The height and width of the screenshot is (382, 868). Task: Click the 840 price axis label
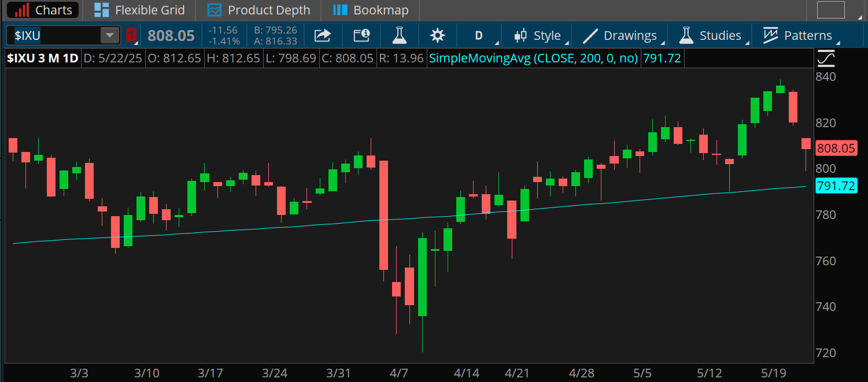[x=827, y=77]
